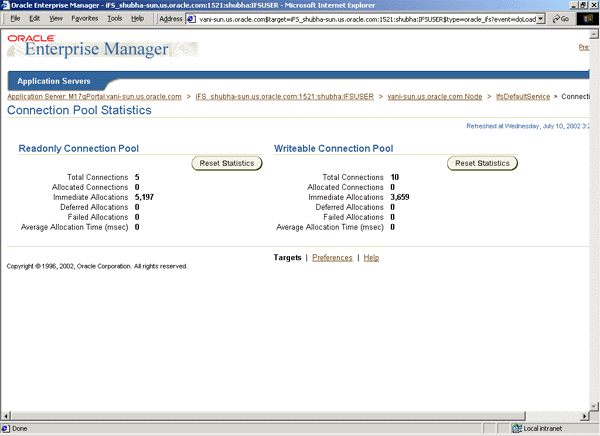Click the copyright notice text
The width and height of the screenshot is (600, 436).
point(97,266)
